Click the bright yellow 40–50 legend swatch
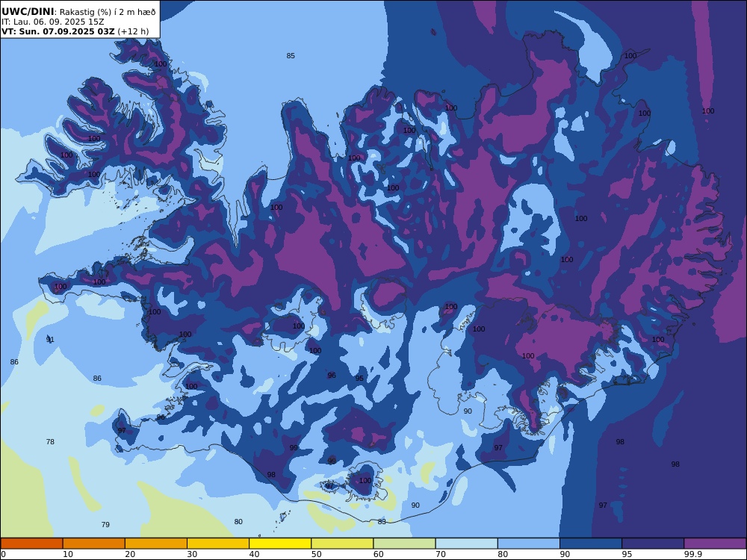Image resolution: width=747 pixels, height=560 pixels. point(280,544)
